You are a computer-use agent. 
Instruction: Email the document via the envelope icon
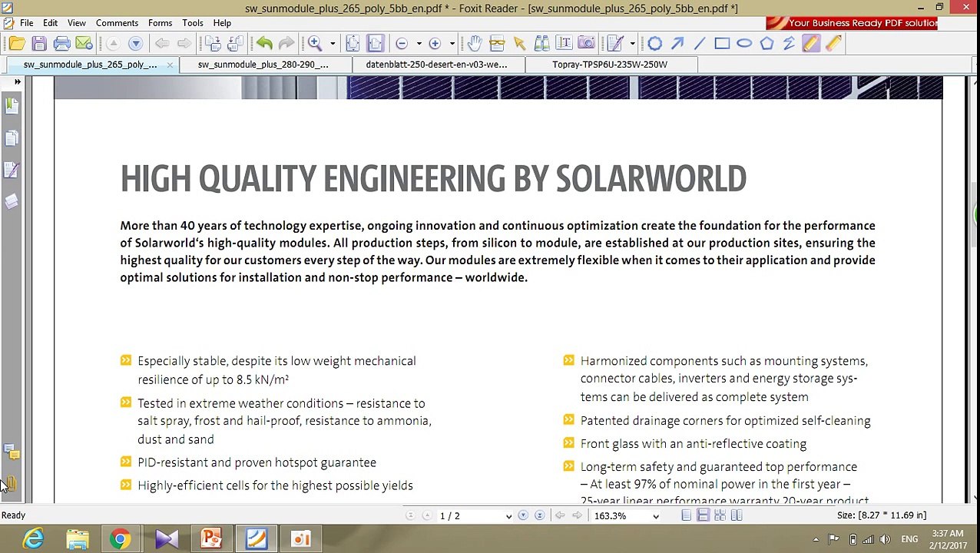(84, 44)
